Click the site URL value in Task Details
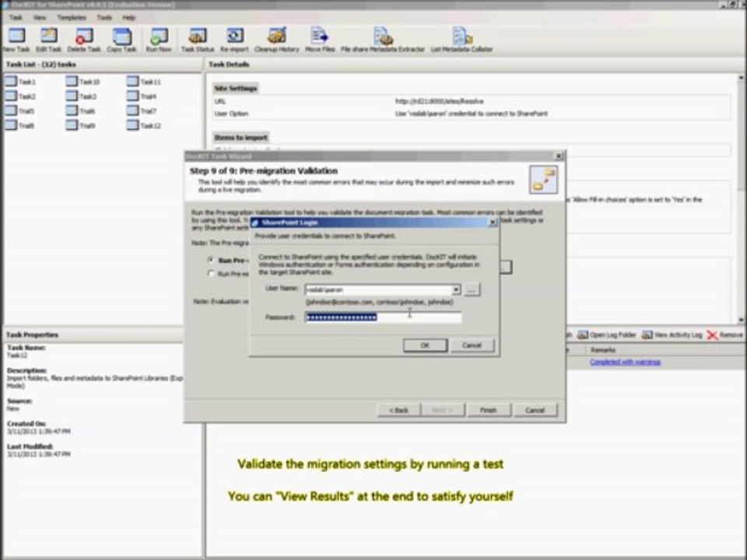747x560 pixels. coord(439,101)
